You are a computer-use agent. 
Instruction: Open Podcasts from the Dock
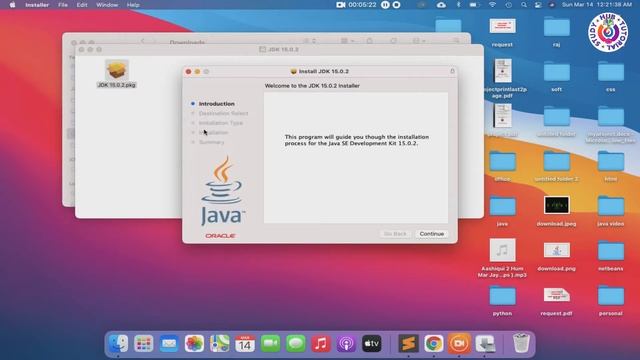click(346, 343)
